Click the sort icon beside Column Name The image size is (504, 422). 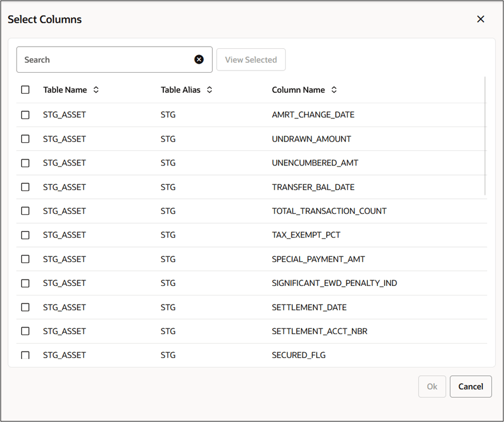point(333,89)
